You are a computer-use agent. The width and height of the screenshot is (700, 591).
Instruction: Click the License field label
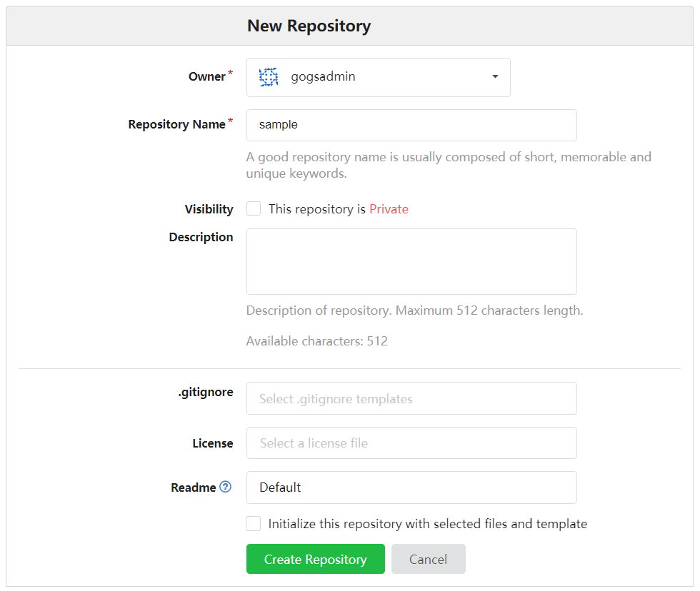(212, 443)
